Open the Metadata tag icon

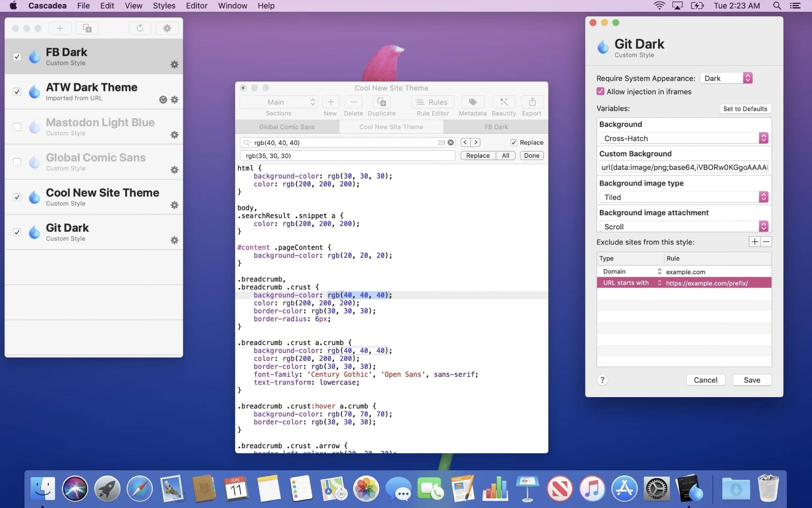[472, 102]
